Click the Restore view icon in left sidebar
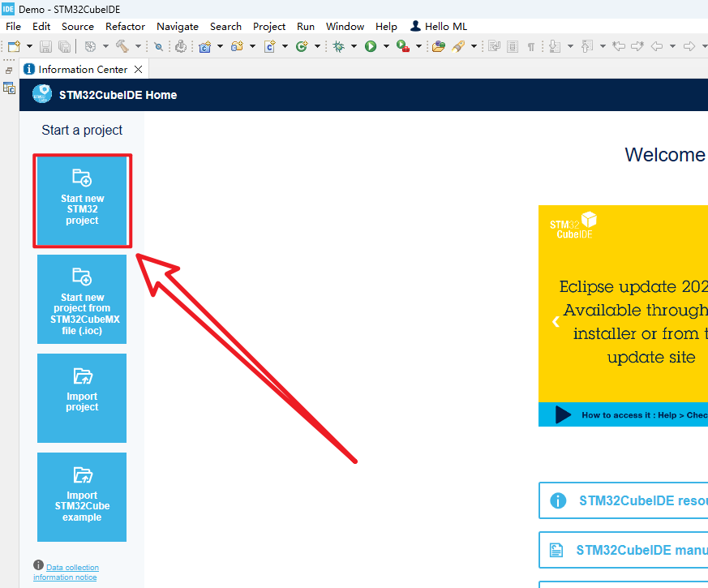 pos(9,71)
